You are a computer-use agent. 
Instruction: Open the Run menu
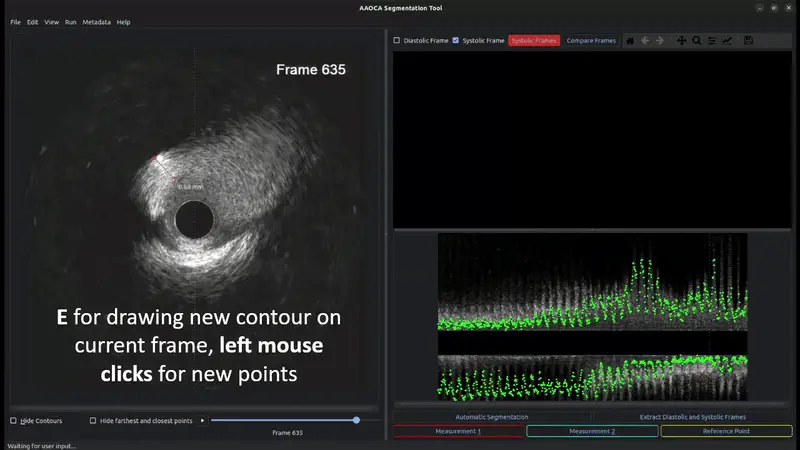click(x=70, y=22)
